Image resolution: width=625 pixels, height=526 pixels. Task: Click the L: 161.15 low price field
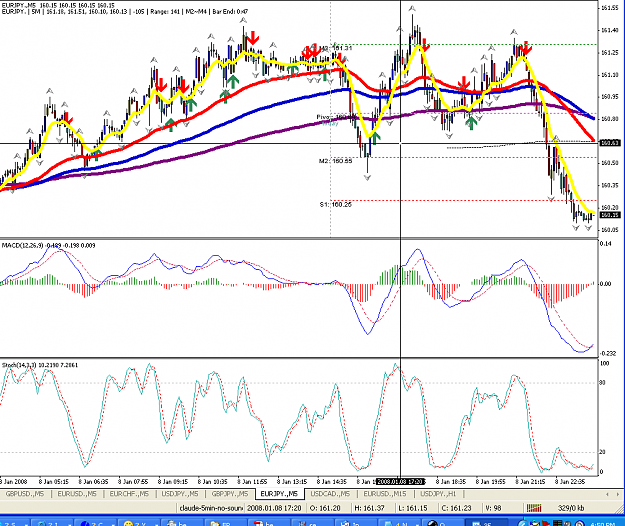[x=413, y=508]
